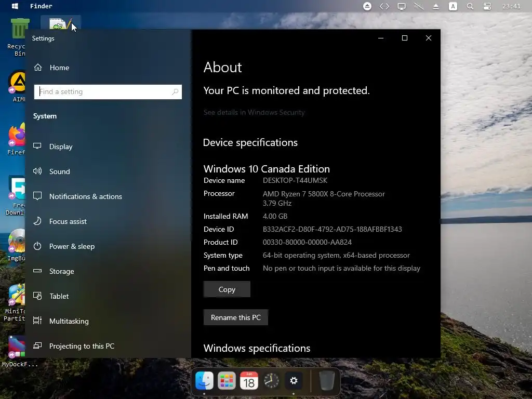Image resolution: width=532 pixels, height=399 pixels.
Task: Open the Firefox desktop shortcut
Action: click(16, 139)
